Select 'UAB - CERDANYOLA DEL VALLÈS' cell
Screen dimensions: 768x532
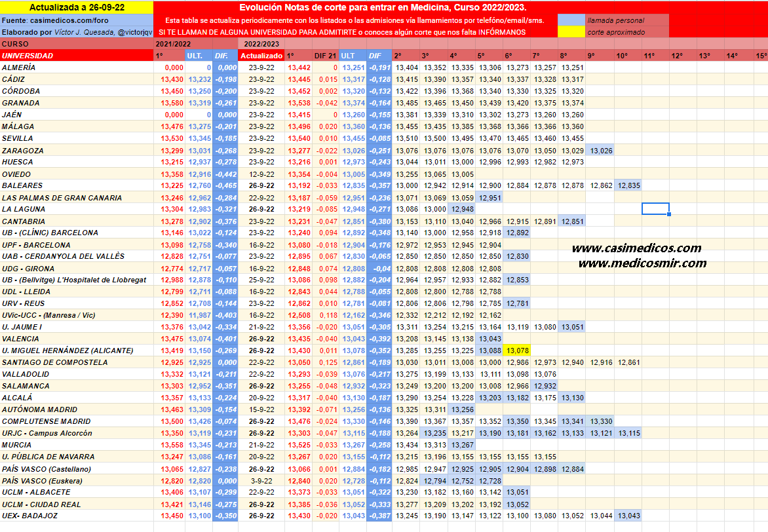(77, 256)
